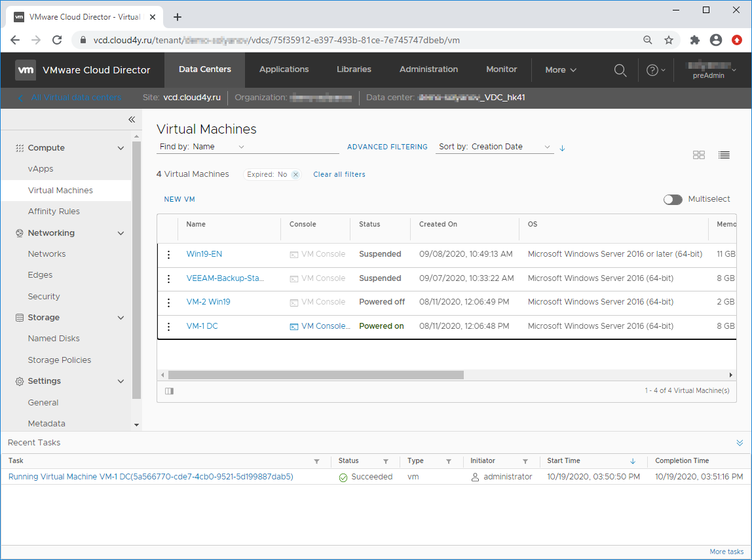752x560 pixels.
Task: Click the browser address bar URL
Action: coord(276,40)
